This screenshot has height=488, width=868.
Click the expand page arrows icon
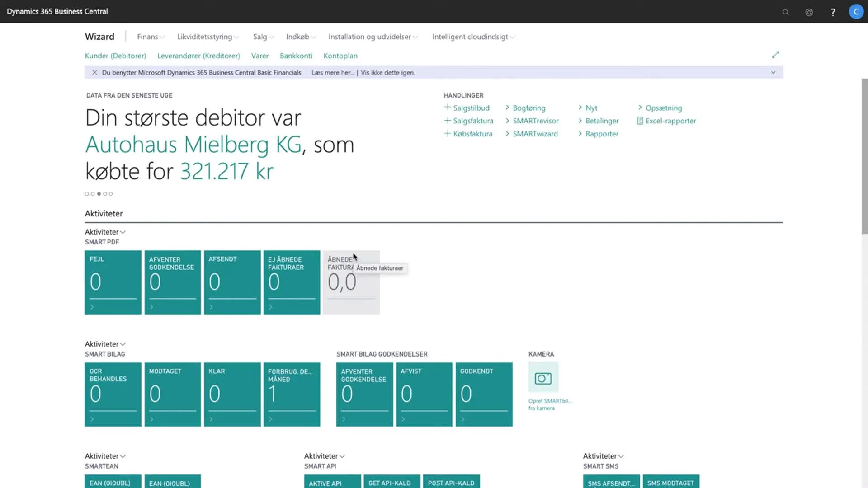(x=775, y=55)
